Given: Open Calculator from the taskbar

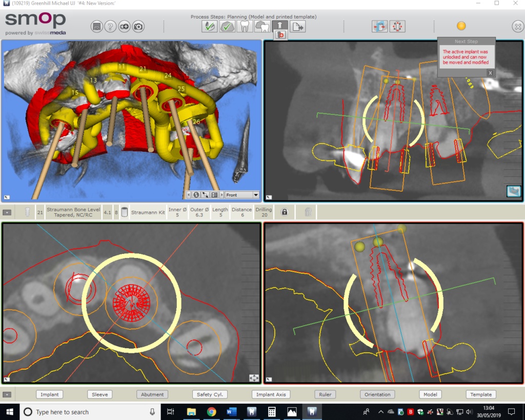Looking at the screenshot, I should point(272,412).
